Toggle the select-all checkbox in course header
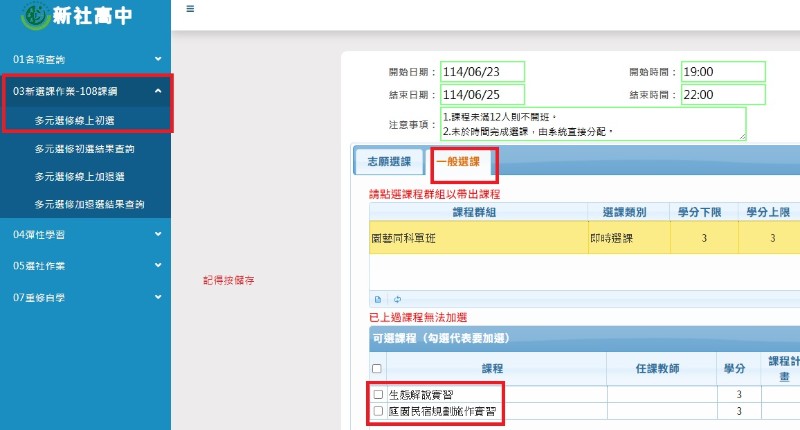This screenshot has height=430, width=800. pyautogui.click(x=378, y=369)
